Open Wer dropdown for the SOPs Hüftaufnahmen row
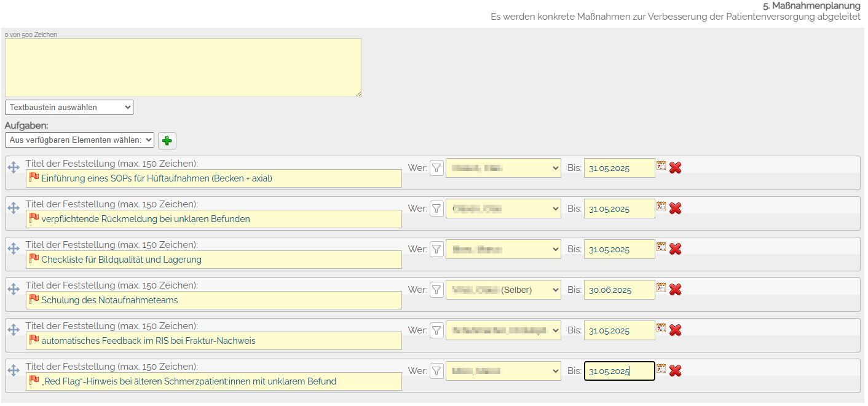868x406 pixels. click(503, 168)
